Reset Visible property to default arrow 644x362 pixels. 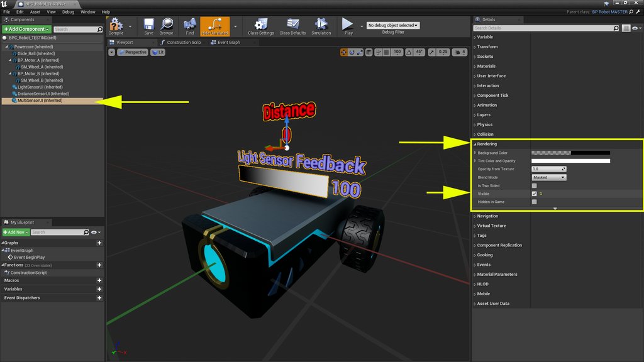tap(541, 194)
